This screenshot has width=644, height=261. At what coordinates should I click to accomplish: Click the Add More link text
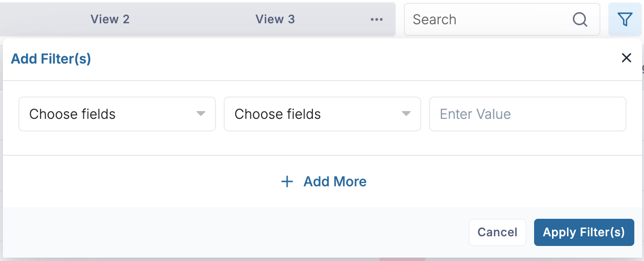(x=335, y=182)
